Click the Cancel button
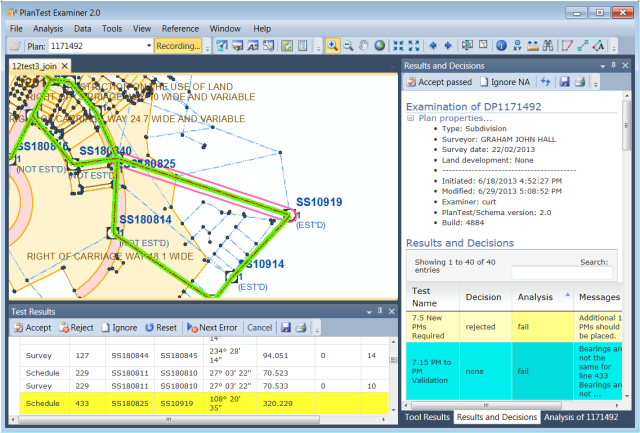The width and height of the screenshot is (640, 433). [259, 327]
